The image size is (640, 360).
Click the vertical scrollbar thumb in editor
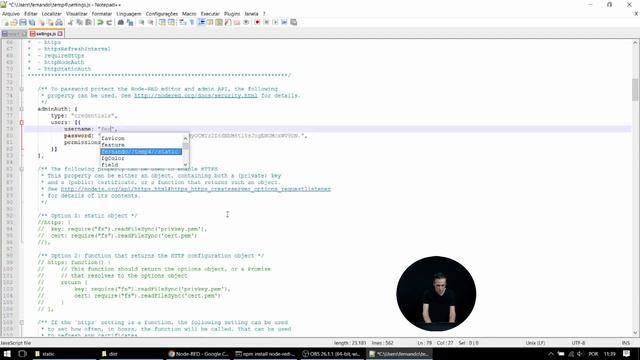[636, 89]
